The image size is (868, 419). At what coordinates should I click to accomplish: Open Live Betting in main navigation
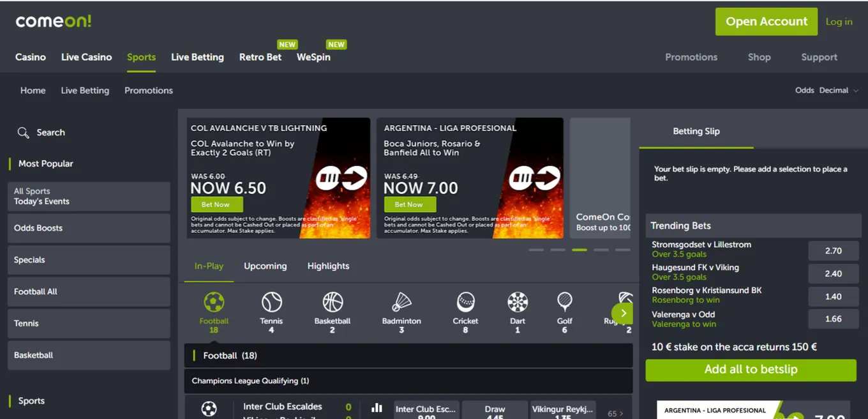coord(197,57)
